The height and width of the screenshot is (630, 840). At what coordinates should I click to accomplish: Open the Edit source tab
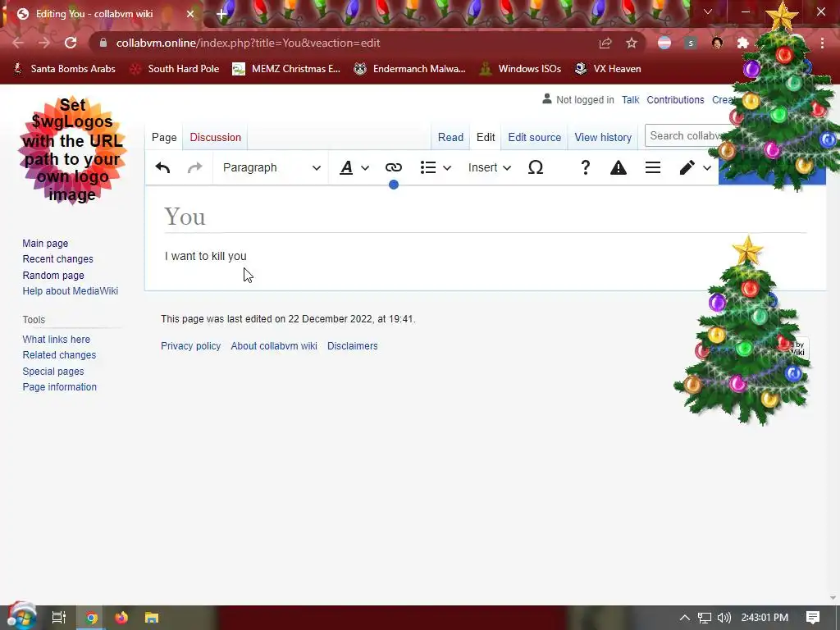click(534, 137)
